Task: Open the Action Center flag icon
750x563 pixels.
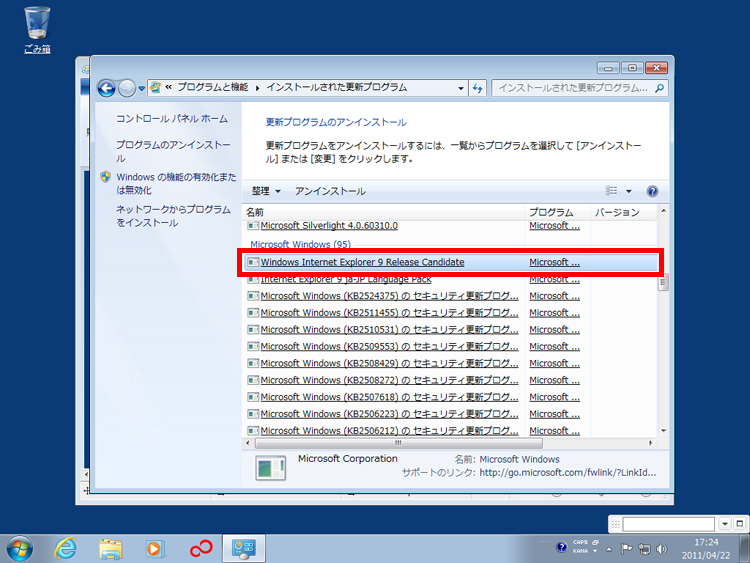Action: click(626, 549)
